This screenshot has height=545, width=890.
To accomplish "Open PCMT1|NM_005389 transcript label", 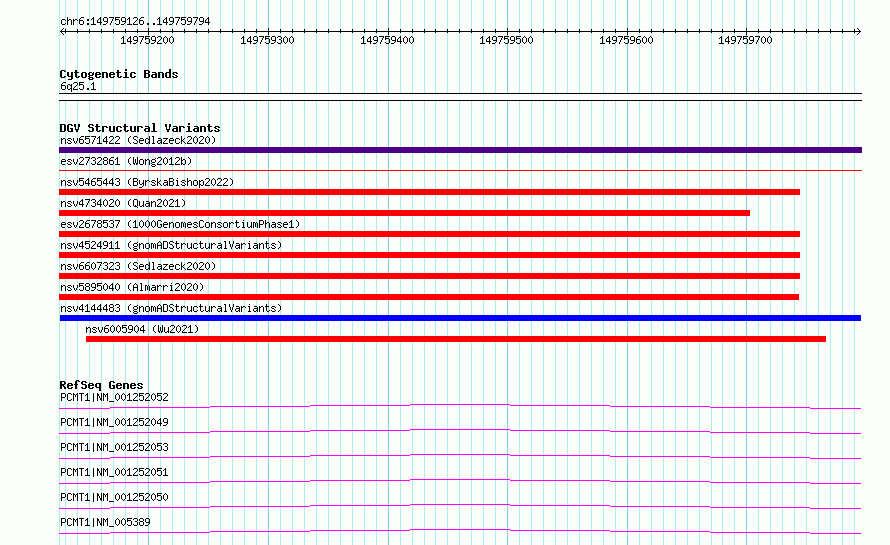I will pos(105,522).
